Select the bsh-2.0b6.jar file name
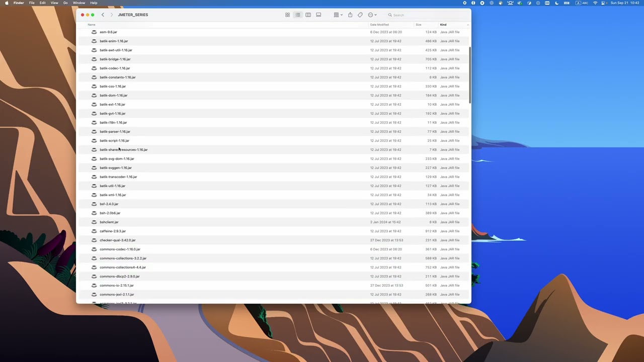Screen dimensions: 644x362 coord(110,213)
